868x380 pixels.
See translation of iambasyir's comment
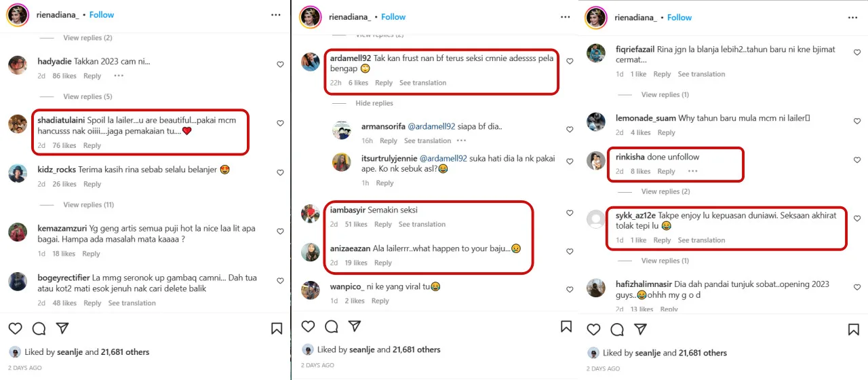[x=422, y=224]
